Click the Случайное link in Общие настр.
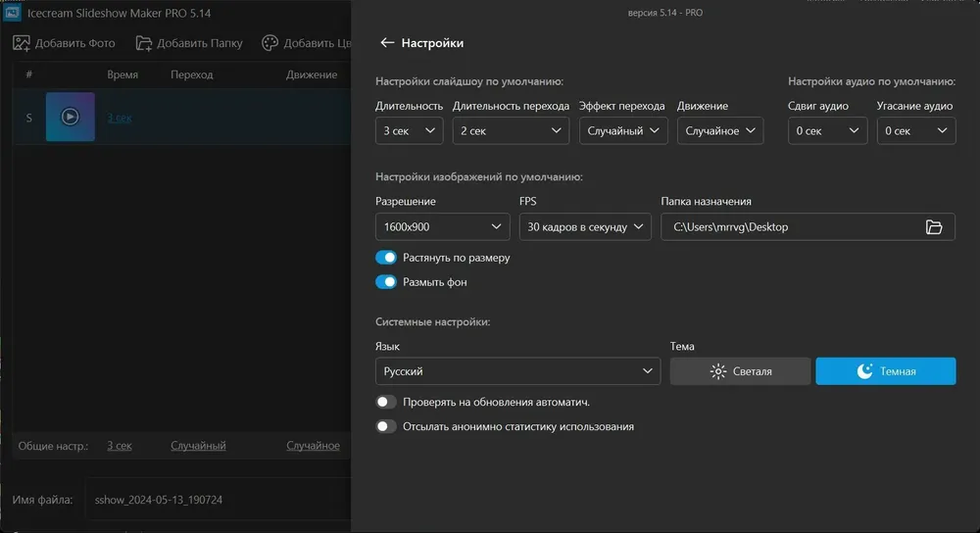The height and width of the screenshot is (533, 980). click(314, 446)
